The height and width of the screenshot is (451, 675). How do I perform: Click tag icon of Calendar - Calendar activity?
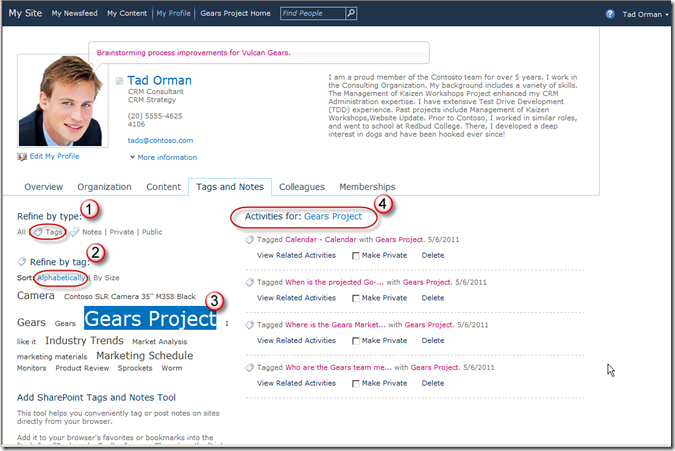pyautogui.click(x=250, y=240)
